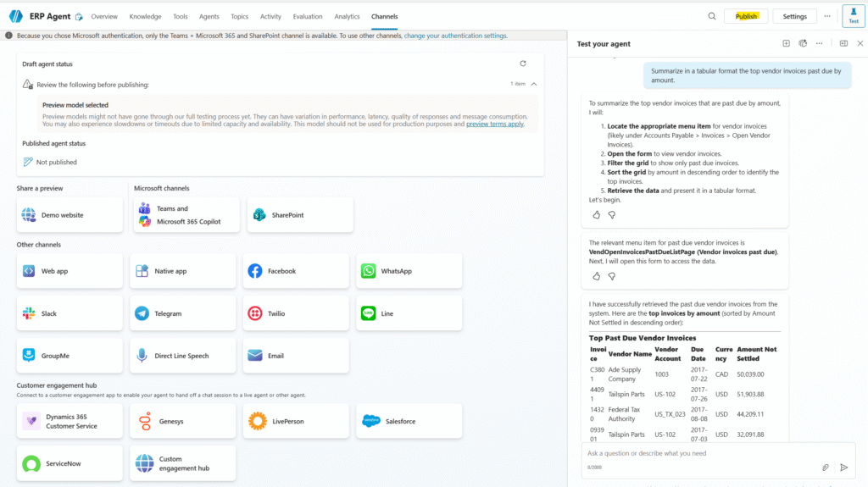Click the 'change your authentication settings' link
868x487 pixels.
tap(455, 36)
